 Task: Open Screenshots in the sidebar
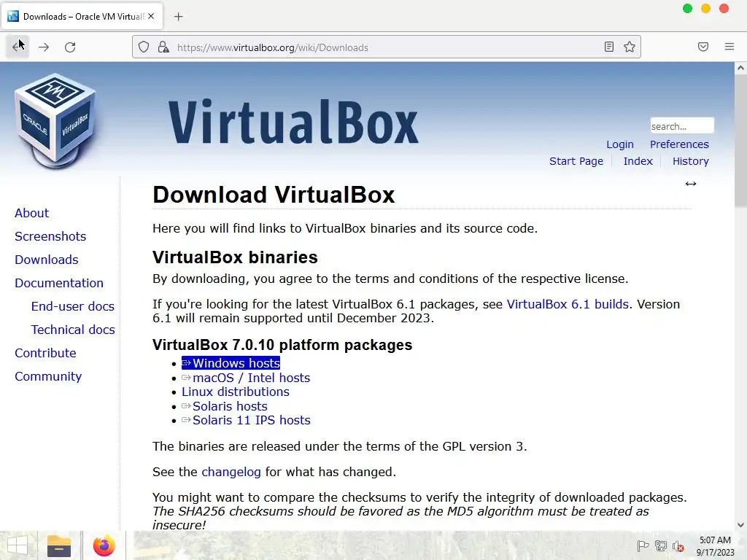50,236
